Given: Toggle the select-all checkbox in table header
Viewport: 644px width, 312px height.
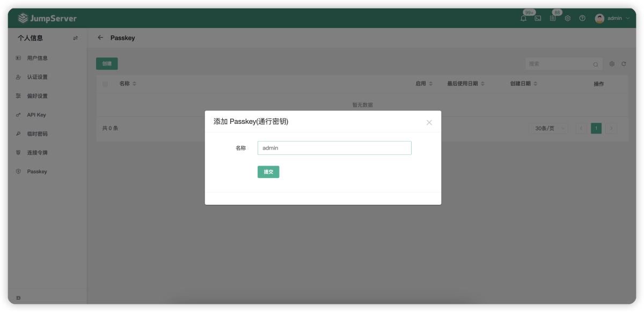Looking at the screenshot, I should [105, 84].
